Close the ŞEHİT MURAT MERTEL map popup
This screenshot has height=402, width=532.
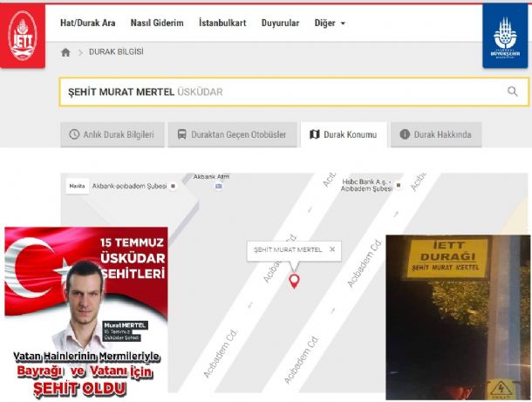pyautogui.click(x=332, y=249)
